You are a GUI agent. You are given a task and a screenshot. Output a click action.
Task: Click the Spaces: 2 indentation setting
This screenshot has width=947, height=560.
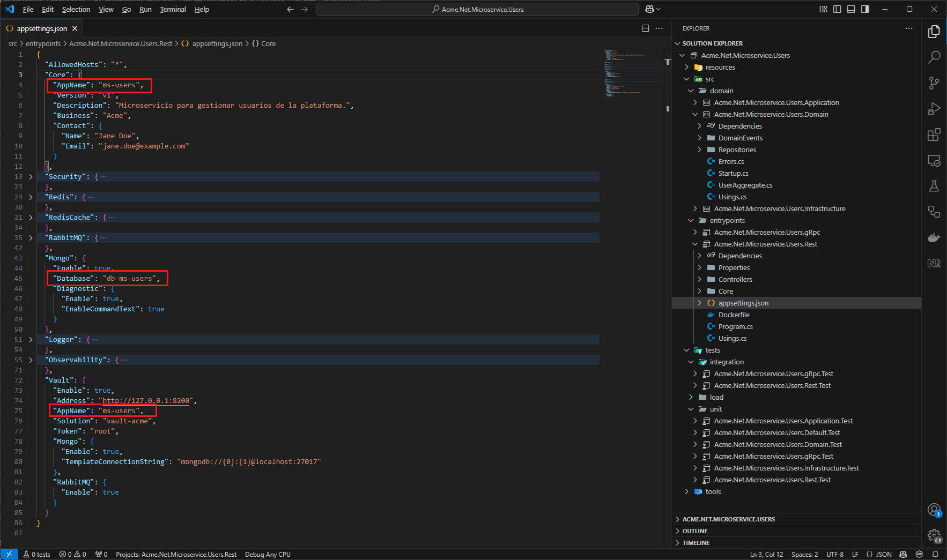coord(804,554)
